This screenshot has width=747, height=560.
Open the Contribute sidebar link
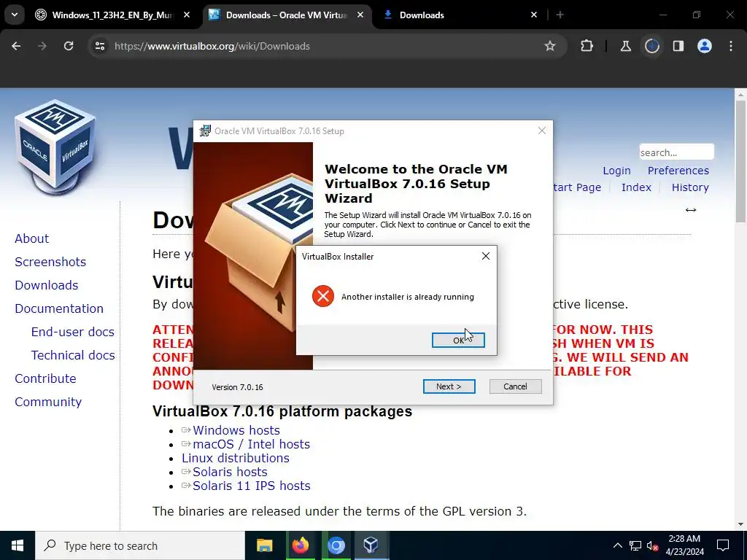point(46,378)
